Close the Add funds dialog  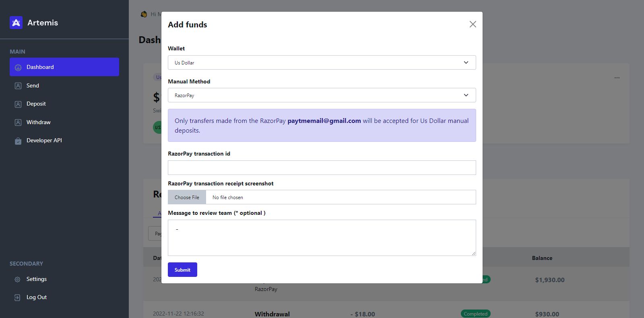473,24
